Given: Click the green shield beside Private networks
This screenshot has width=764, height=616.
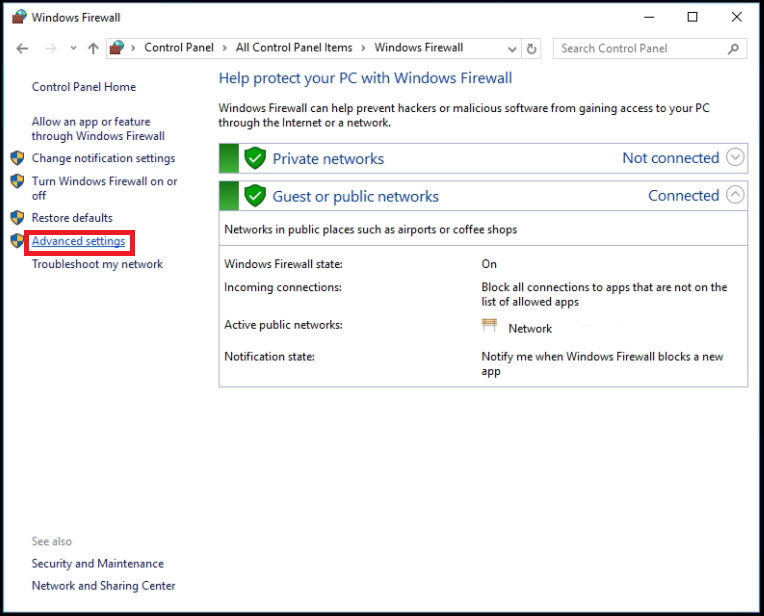Looking at the screenshot, I should (x=255, y=158).
